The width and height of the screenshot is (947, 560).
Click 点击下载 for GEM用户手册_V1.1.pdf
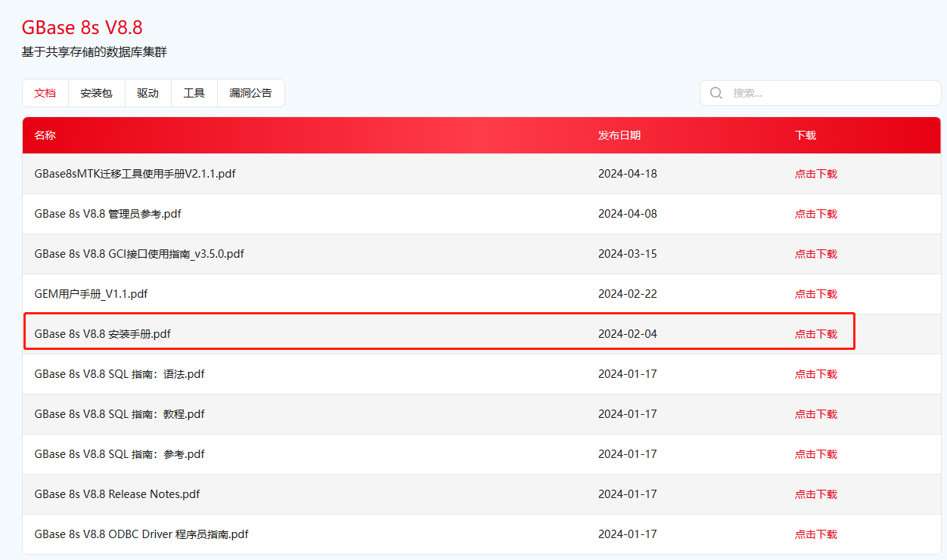tap(816, 294)
